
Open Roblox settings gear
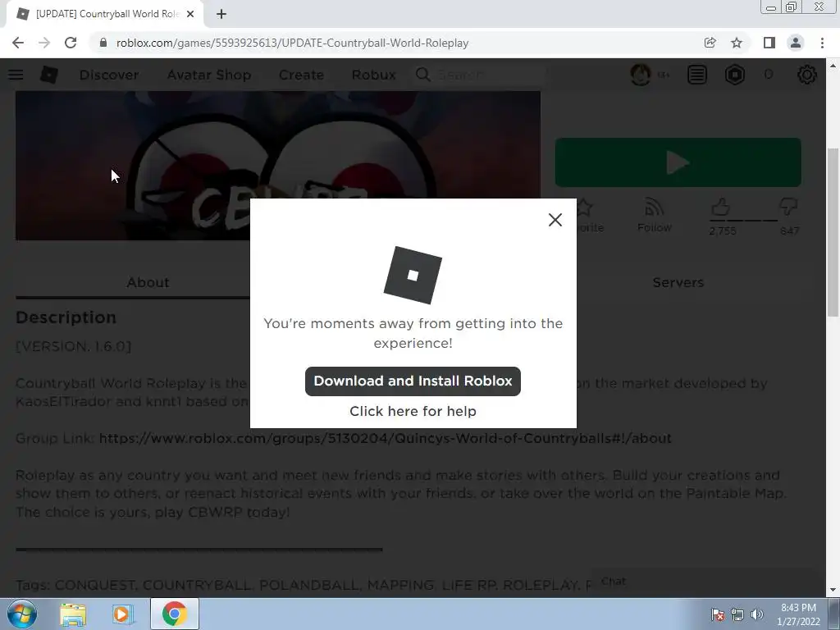(807, 75)
